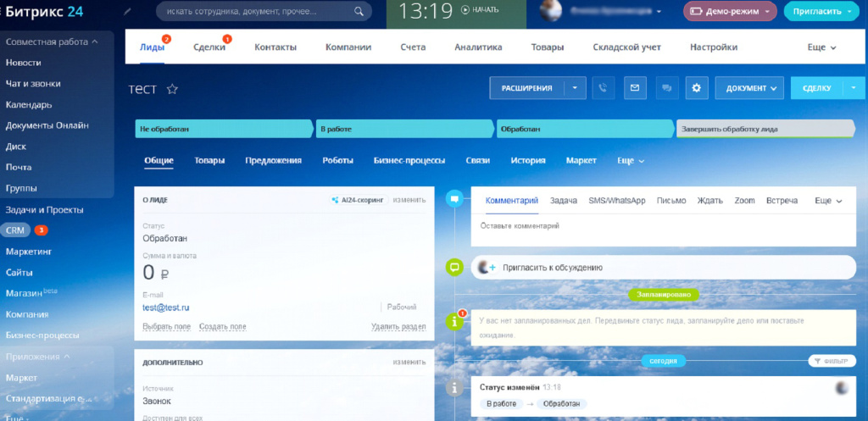Open Диск in sidebar
Image resolution: width=868 pixels, height=421 pixels.
click(16, 147)
